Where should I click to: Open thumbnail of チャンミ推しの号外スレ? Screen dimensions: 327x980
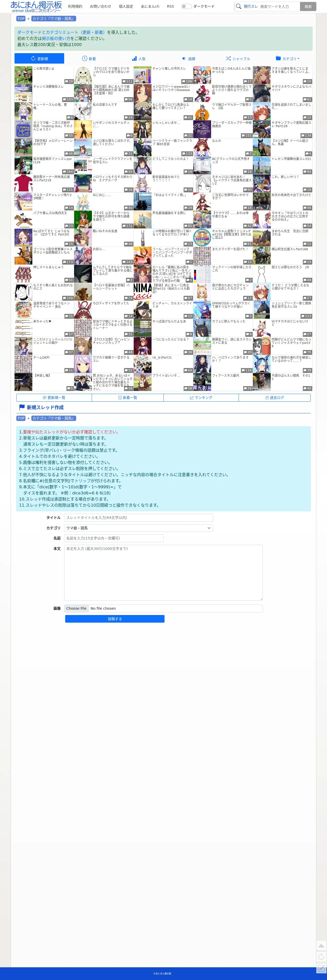point(143,75)
